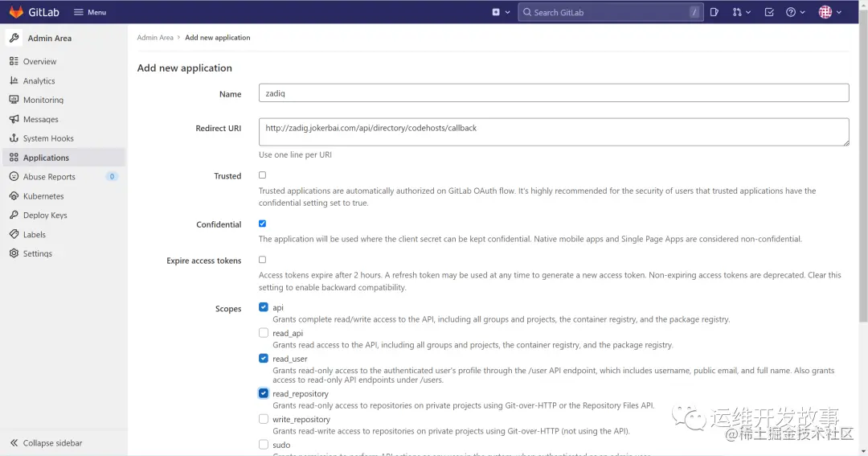Click the Messages megaphone icon
Screen dimensions: 868x456
(14, 119)
